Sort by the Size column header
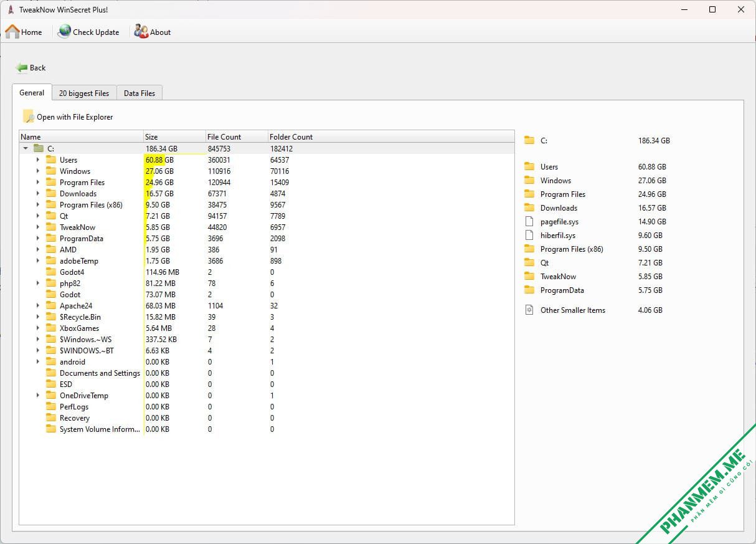 174,136
